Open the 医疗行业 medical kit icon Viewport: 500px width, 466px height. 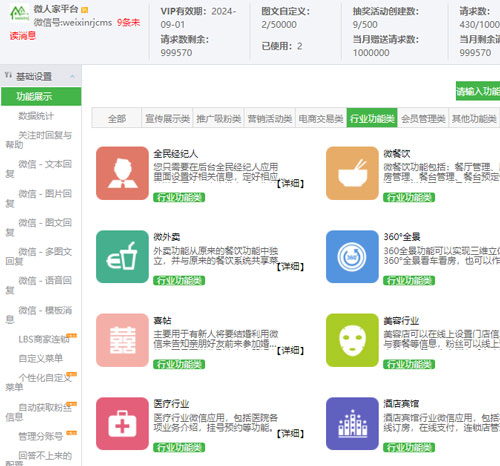tap(122, 424)
